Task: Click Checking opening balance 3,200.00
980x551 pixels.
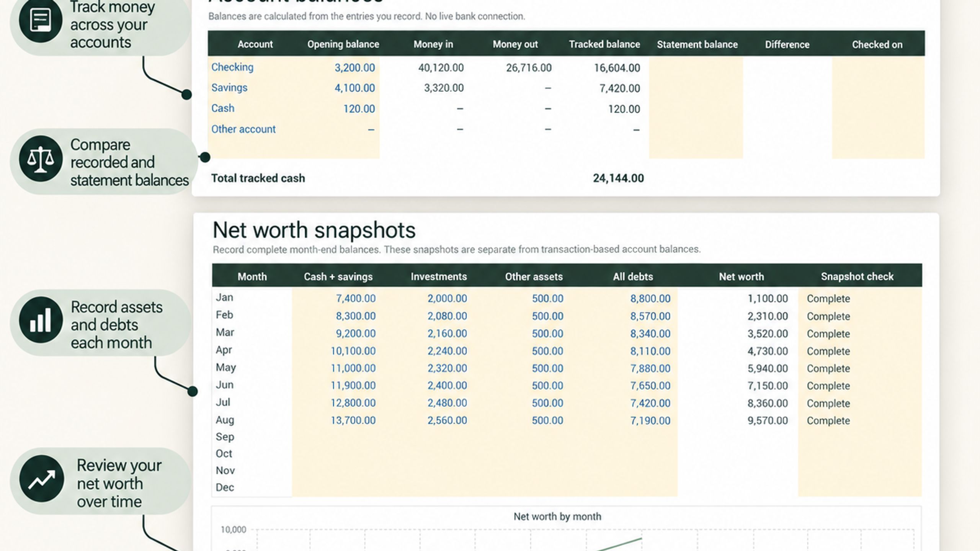Action: tap(355, 68)
